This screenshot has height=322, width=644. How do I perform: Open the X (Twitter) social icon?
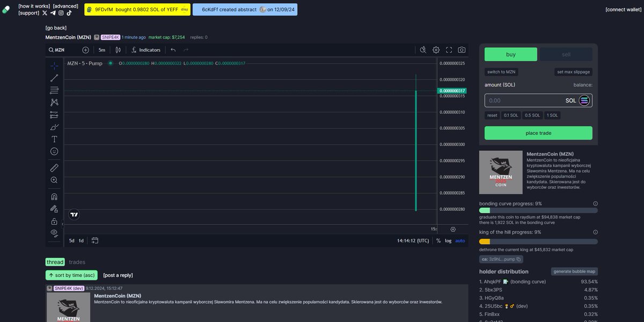tap(45, 13)
